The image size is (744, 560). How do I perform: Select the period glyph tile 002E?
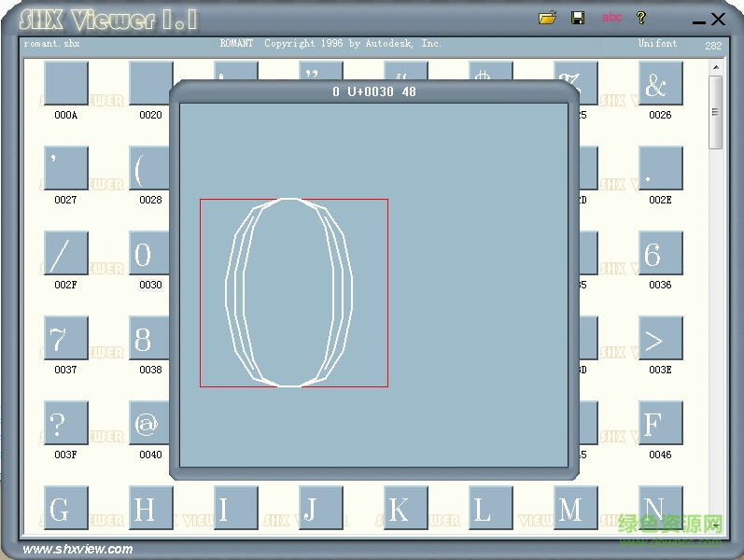660,169
